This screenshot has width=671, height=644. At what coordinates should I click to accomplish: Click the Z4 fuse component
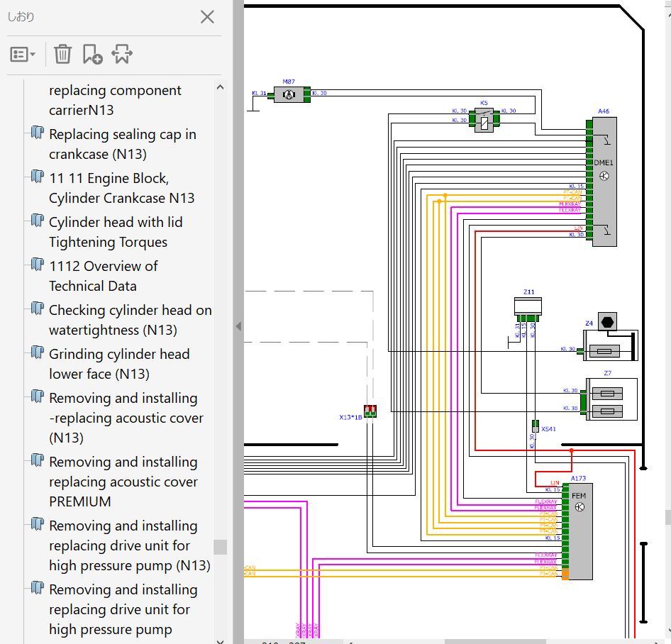click(x=610, y=345)
